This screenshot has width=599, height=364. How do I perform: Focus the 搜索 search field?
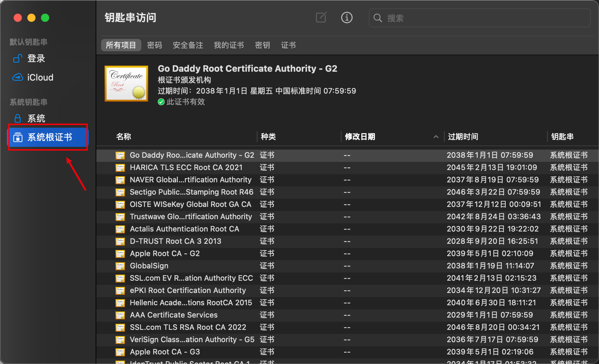(479, 18)
